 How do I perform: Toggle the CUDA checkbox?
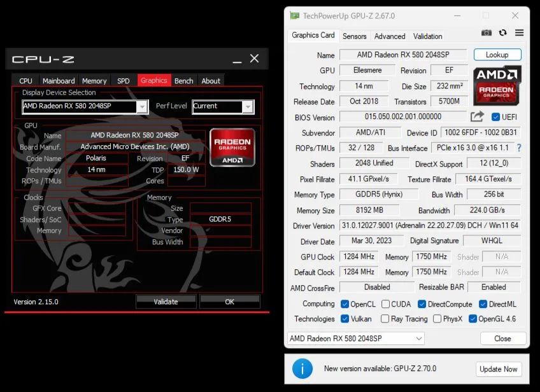click(386, 304)
